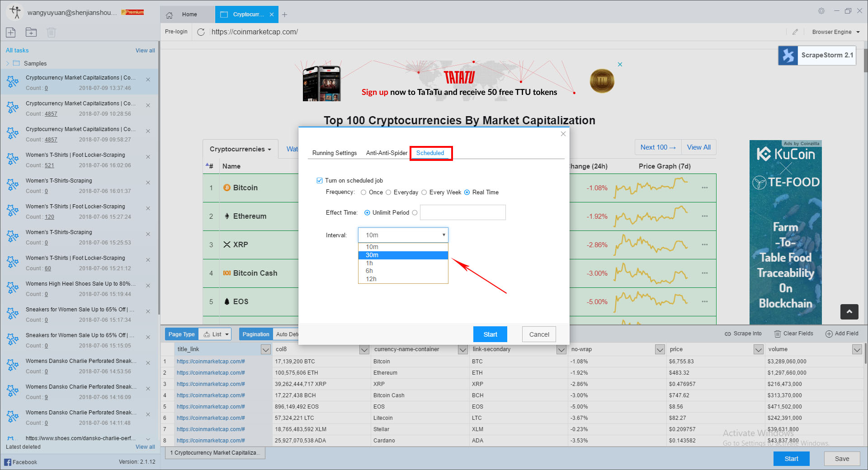Image resolution: width=868 pixels, height=470 pixels.
Task: Switch to Scheduled tab
Action: [430, 153]
